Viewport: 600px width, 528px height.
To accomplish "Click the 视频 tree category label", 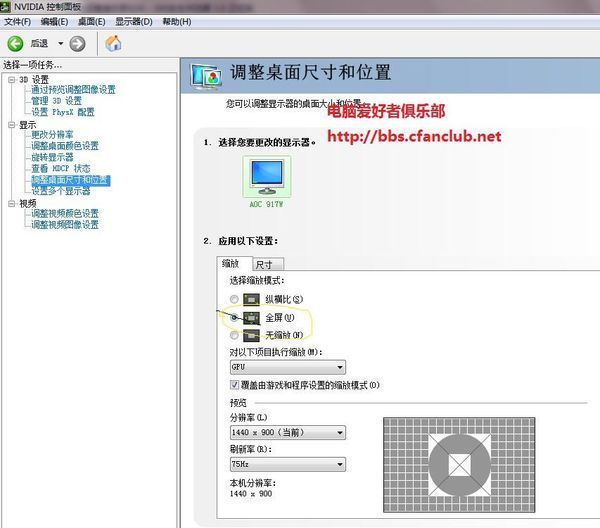I will pyautogui.click(x=28, y=204).
